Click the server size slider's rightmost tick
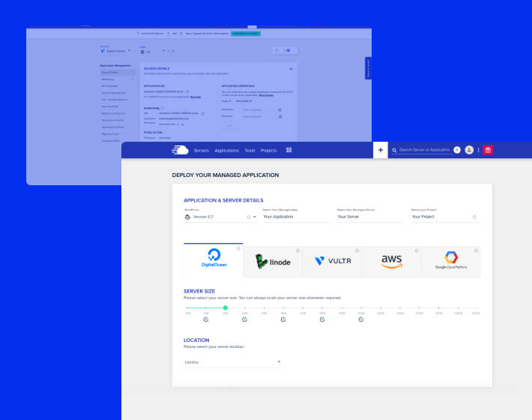532x420 pixels. coord(478,307)
